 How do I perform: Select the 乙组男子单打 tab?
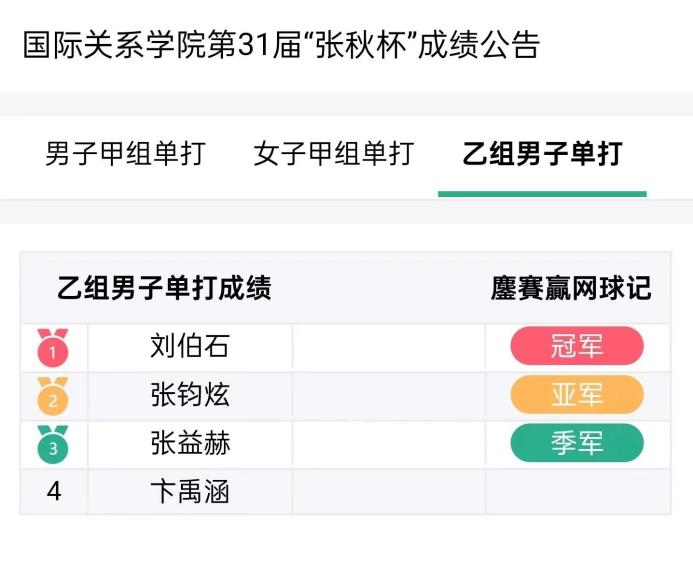tap(542, 154)
